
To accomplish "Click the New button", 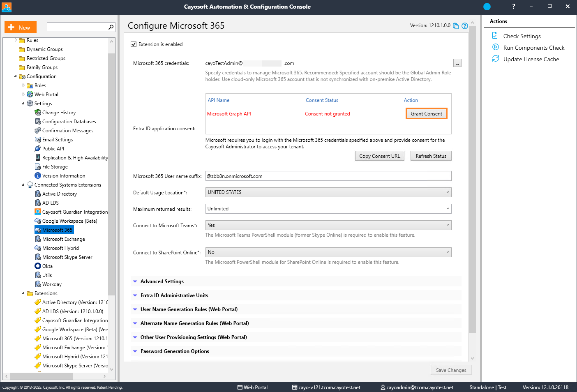I will click(21, 27).
